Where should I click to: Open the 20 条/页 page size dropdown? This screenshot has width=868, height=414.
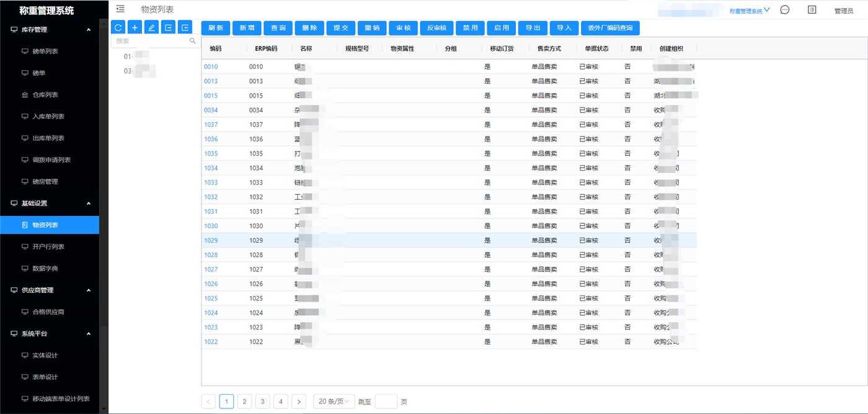click(334, 402)
